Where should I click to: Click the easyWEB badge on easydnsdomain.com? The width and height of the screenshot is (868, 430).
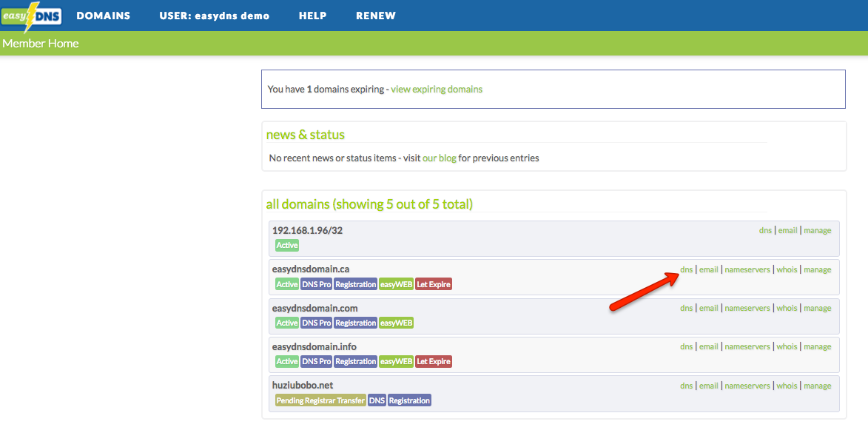(x=397, y=323)
